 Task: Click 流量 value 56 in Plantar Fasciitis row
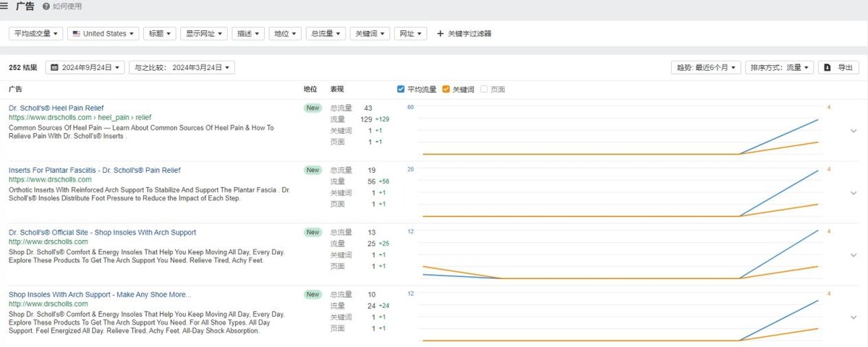coord(371,181)
